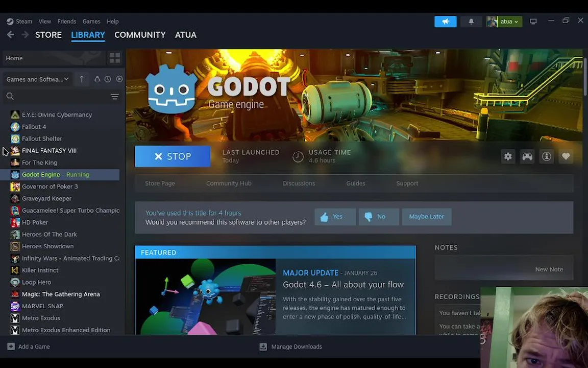Click the Loop Hero game icon
The width and height of the screenshot is (588, 368).
pyautogui.click(x=15, y=282)
